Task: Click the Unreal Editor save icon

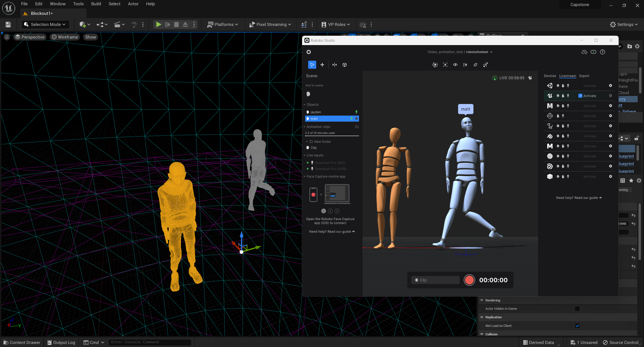Action: coord(8,24)
